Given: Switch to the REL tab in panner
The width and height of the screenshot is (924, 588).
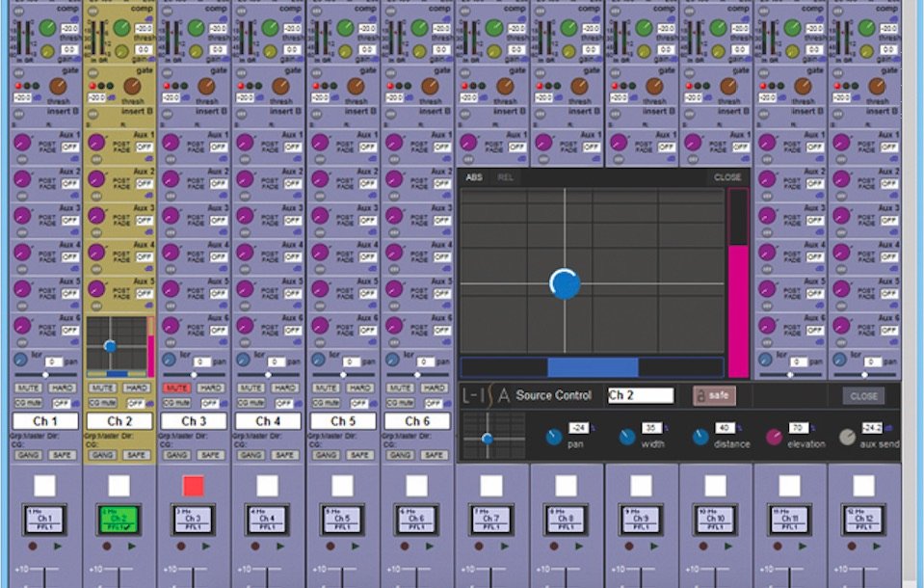Looking at the screenshot, I should click(505, 177).
